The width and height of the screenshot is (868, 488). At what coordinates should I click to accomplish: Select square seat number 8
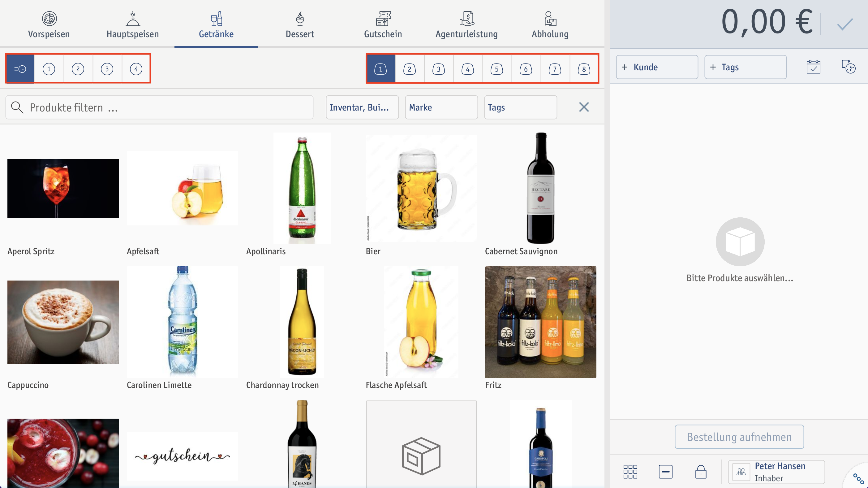tap(584, 69)
